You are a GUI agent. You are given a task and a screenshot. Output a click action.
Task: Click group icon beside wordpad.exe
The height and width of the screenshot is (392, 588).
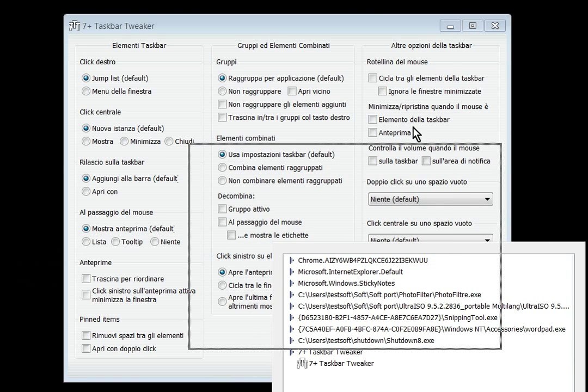tap(292, 329)
